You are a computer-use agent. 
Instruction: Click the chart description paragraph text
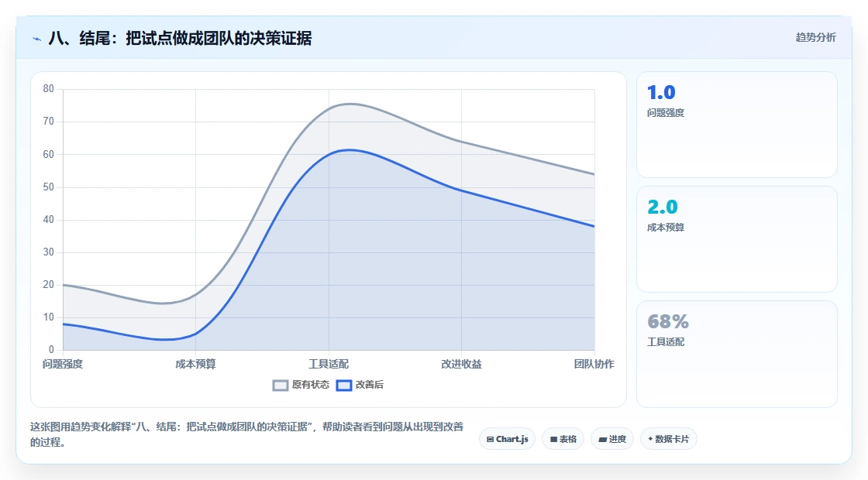click(x=247, y=434)
